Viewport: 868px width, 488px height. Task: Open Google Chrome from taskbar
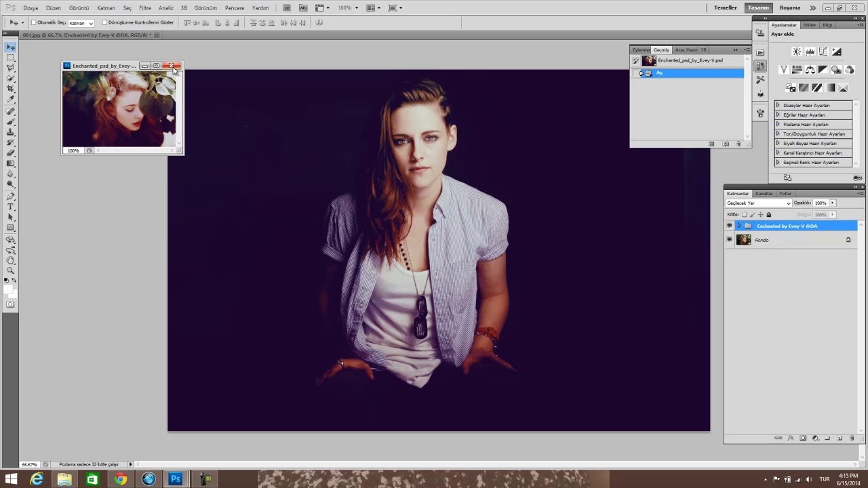pos(120,479)
